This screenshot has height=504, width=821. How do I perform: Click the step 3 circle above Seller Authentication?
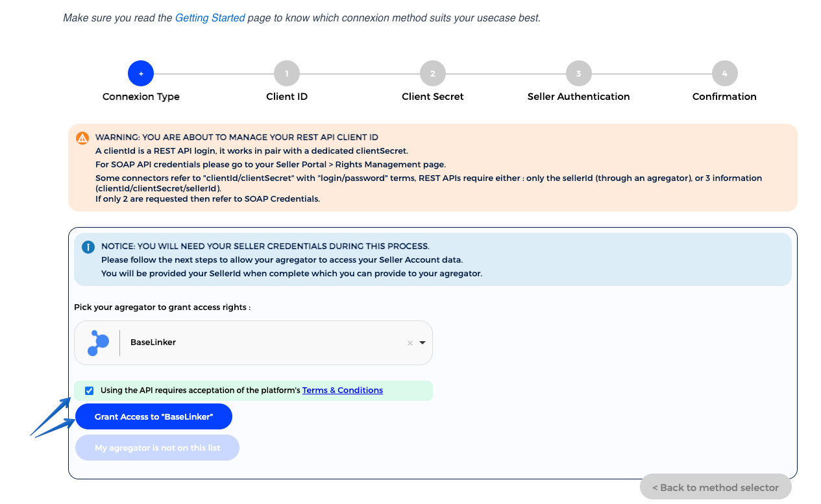(x=578, y=73)
